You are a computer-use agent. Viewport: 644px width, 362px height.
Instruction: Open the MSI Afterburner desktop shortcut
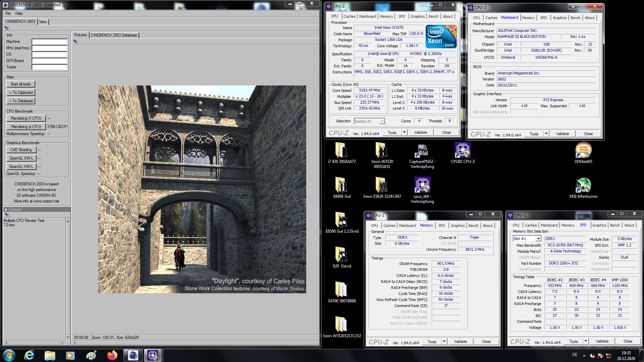pos(583,185)
